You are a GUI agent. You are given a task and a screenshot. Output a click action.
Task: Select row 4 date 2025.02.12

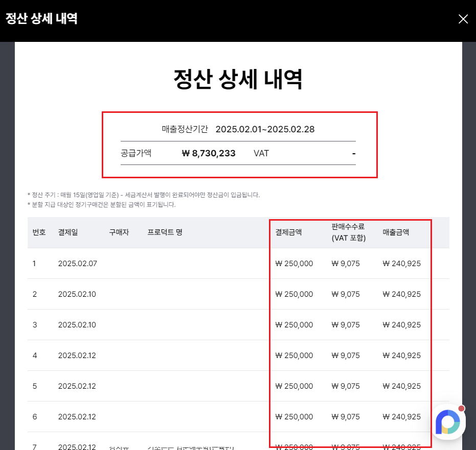77,356
